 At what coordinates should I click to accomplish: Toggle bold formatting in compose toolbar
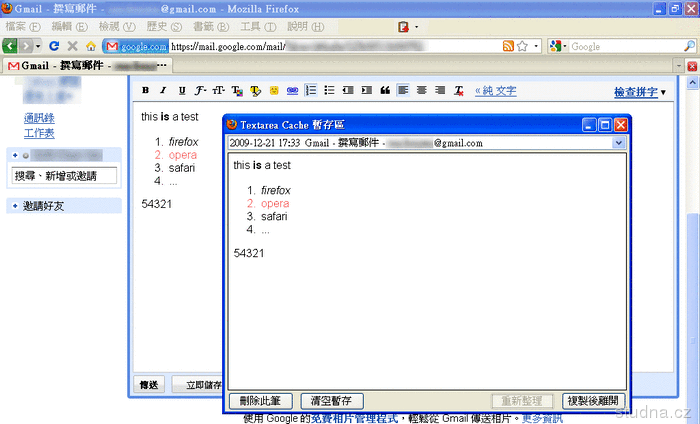pyautogui.click(x=146, y=91)
